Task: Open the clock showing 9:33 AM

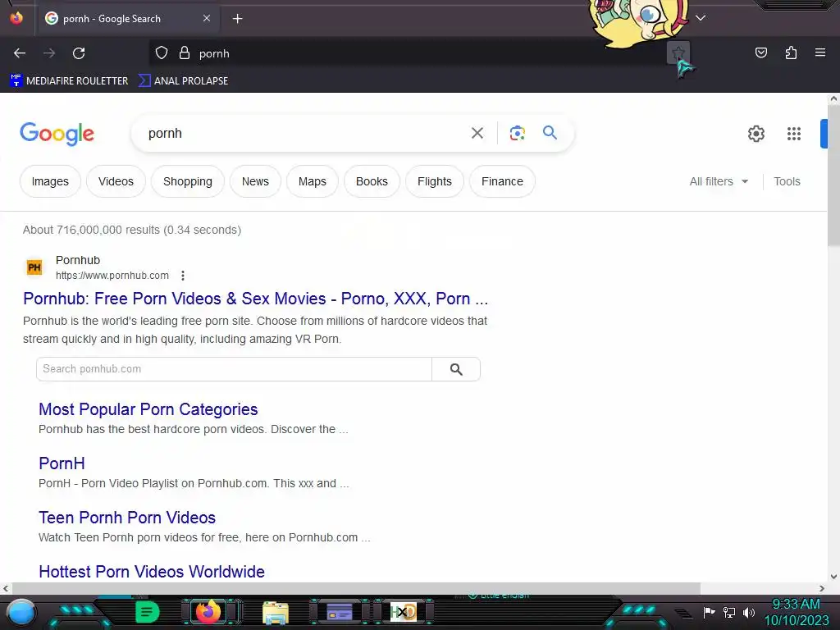Action: (x=796, y=612)
